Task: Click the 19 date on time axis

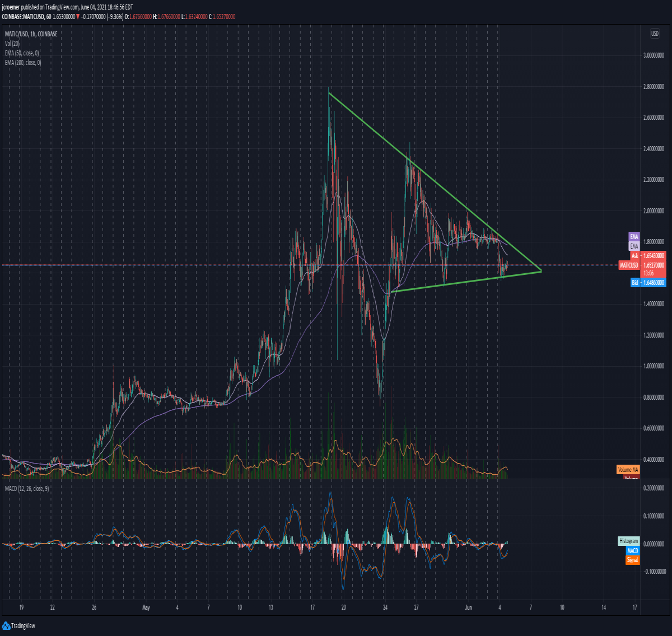Action: [x=21, y=607]
